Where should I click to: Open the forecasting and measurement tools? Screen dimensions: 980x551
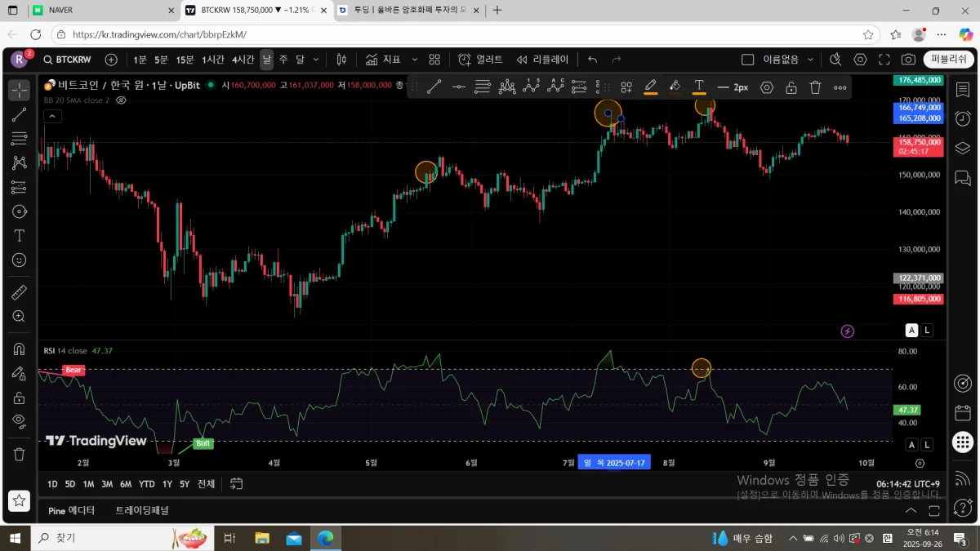point(19,187)
